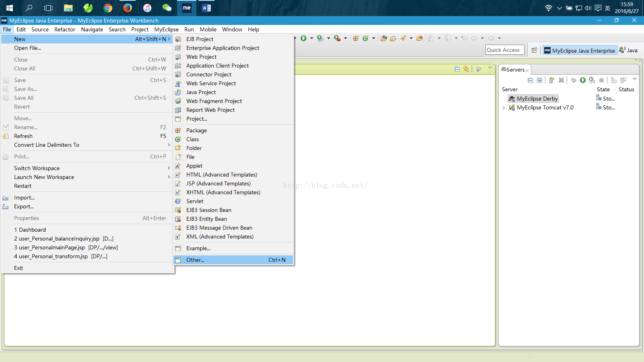The width and height of the screenshot is (644, 362).
Task: Expand all servers in Servers view
Action: tap(540, 80)
